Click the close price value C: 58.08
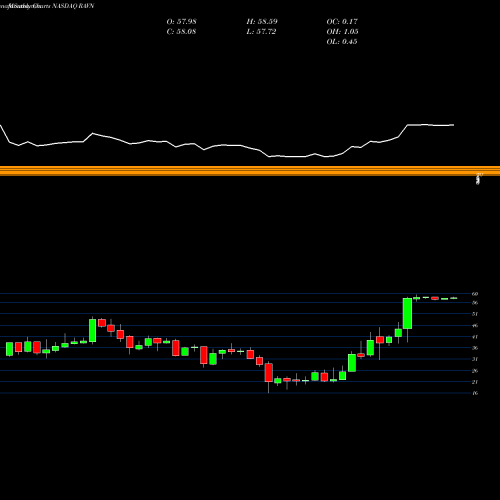 coord(181,32)
